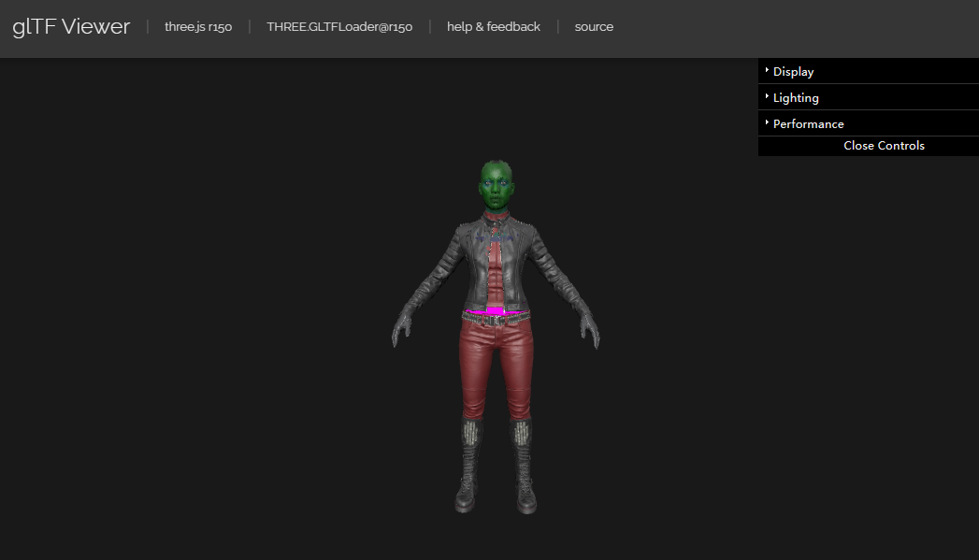Click the arrow next to Performance
979x560 pixels.
(x=767, y=122)
